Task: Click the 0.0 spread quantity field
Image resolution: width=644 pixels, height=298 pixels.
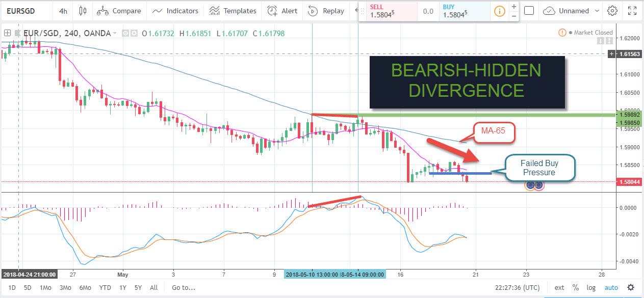Action: point(428,11)
